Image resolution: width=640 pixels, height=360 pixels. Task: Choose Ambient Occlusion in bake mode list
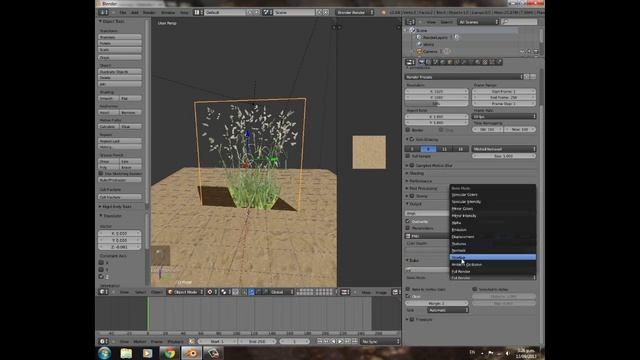pos(493,264)
